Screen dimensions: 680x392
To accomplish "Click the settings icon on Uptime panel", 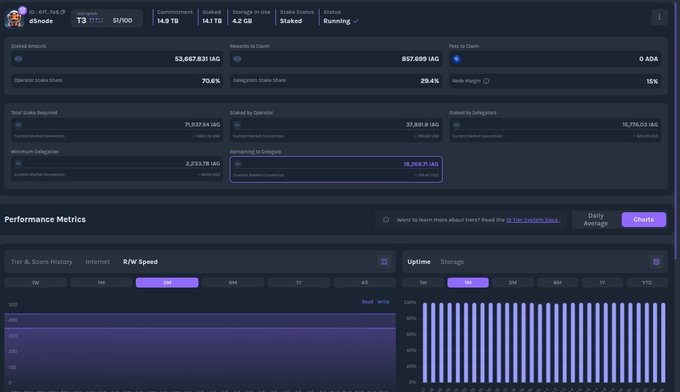I will pos(656,261).
